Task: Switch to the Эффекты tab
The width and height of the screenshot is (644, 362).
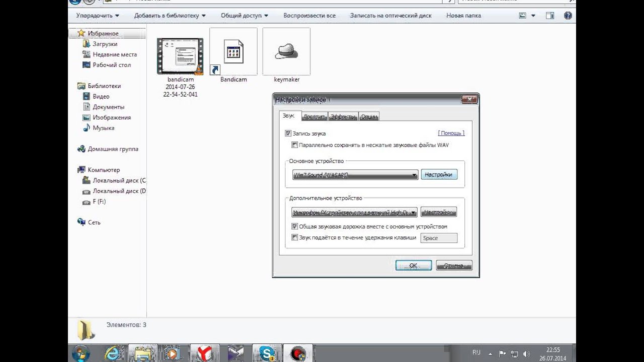Action: coord(343,117)
